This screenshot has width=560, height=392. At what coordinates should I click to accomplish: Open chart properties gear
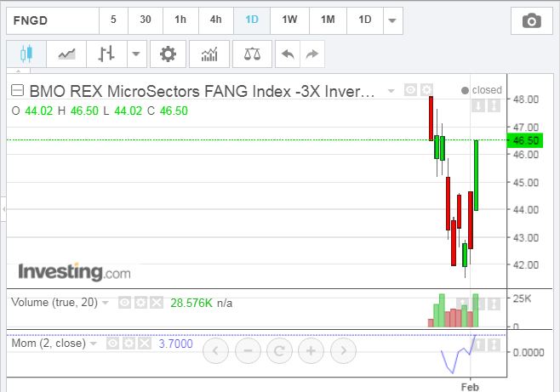click(168, 54)
